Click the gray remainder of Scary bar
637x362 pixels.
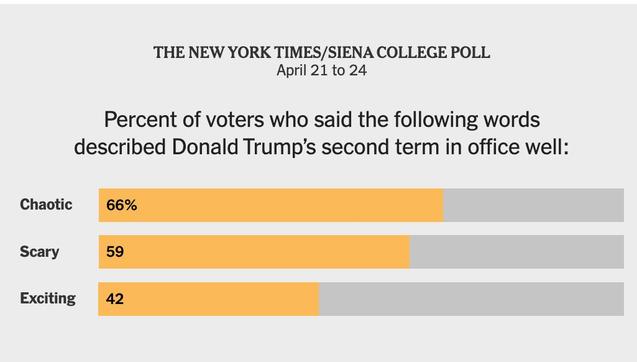[x=517, y=252]
